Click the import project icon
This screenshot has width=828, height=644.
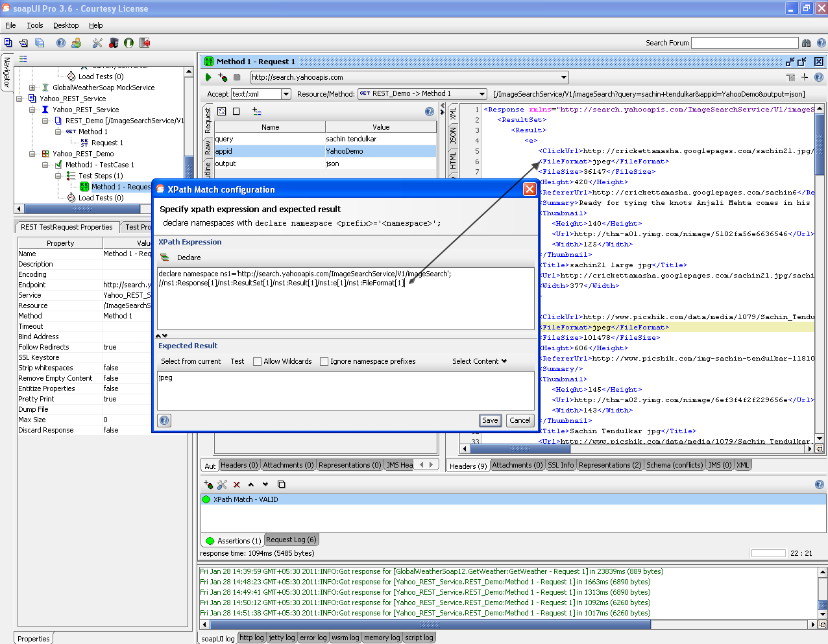pos(24,43)
